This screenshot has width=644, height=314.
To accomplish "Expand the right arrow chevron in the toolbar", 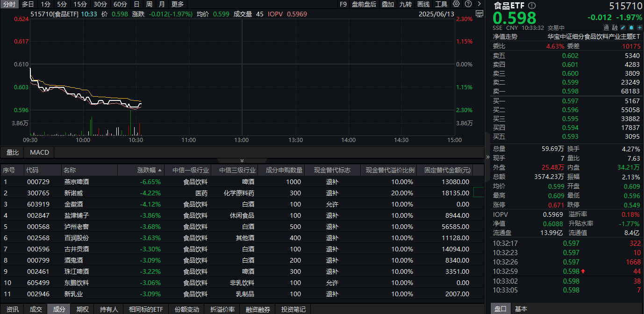I will [479, 4].
